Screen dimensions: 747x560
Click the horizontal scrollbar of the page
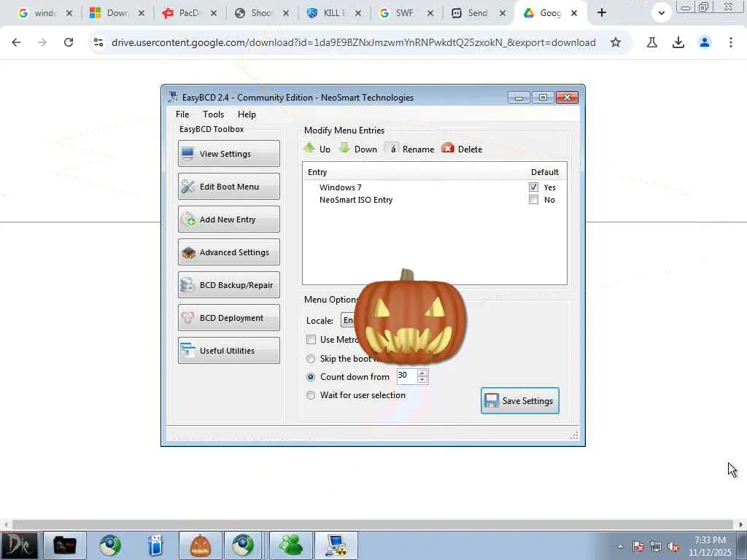pyautogui.click(x=372, y=524)
